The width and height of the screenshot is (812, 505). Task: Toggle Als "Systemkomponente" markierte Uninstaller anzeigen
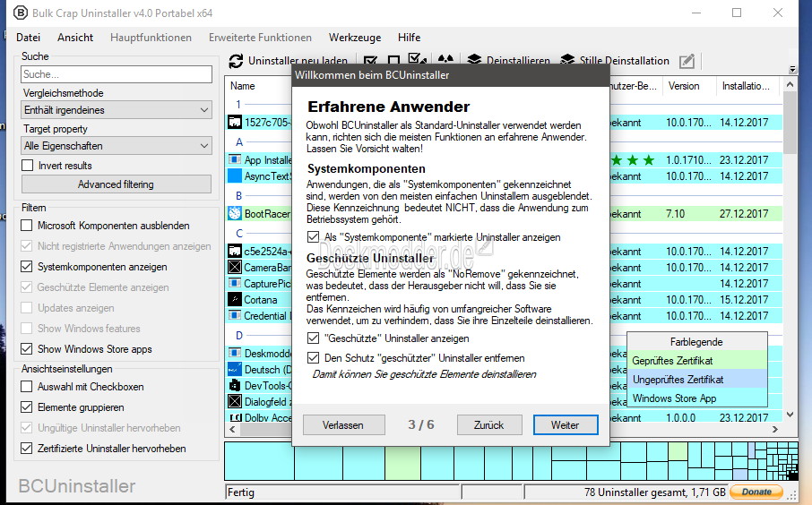click(313, 237)
